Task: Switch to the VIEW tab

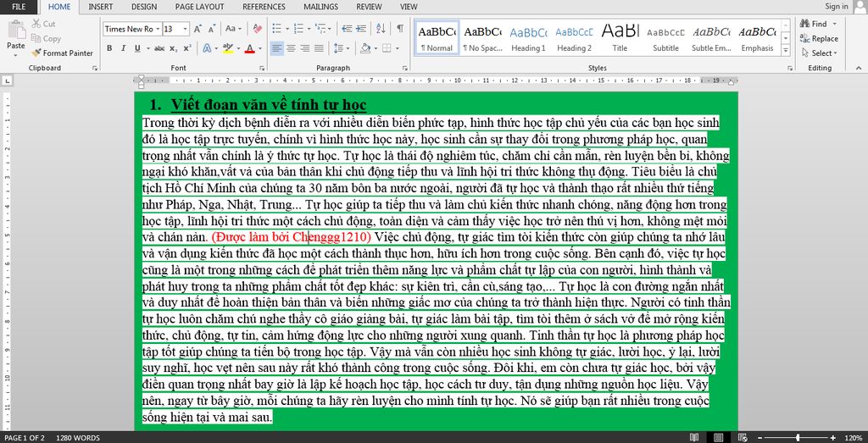Action: pyautogui.click(x=409, y=7)
